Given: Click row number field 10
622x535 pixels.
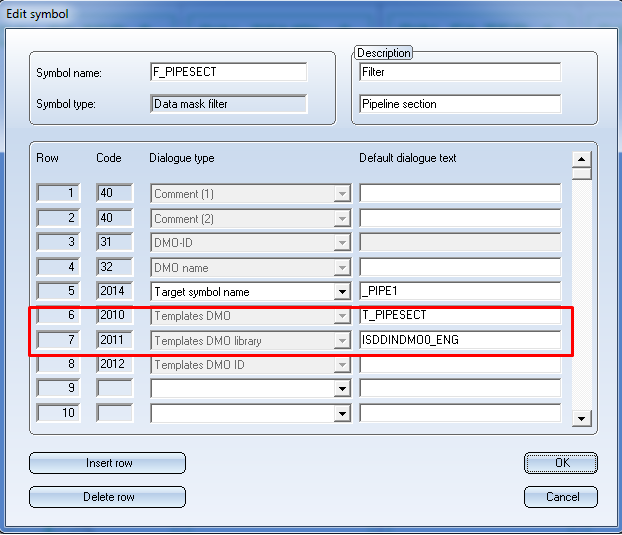Looking at the screenshot, I should (x=58, y=413).
